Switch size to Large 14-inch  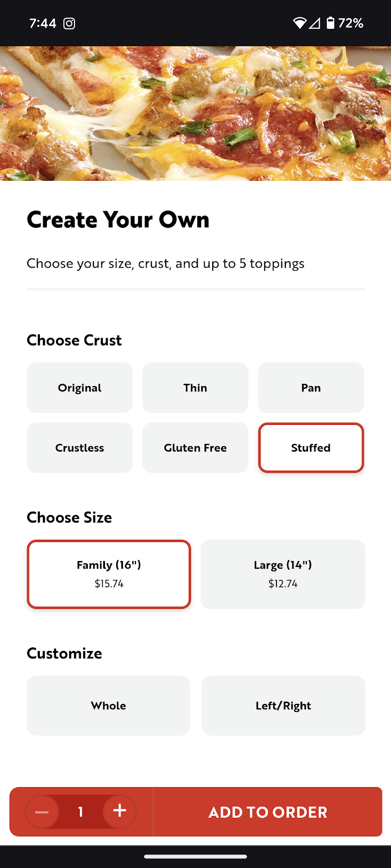point(283,574)
